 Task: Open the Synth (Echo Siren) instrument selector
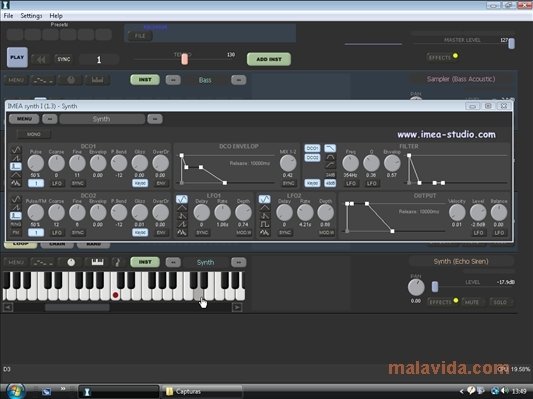(x=461, y=261)
